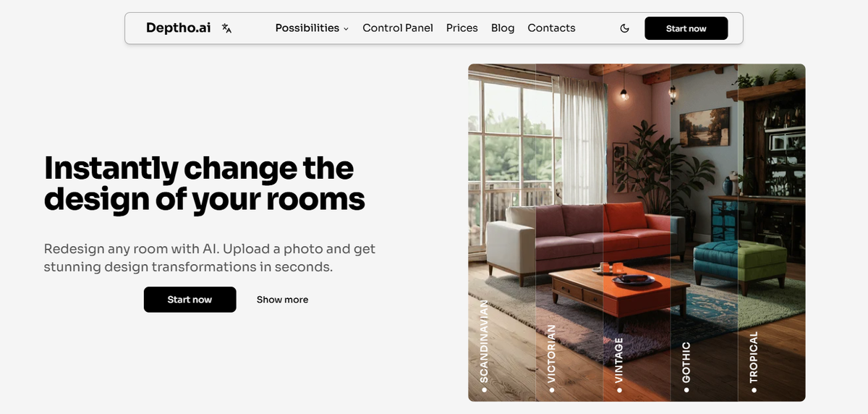Click the chevron next to Possibilities
Image resolution: width=868 pixels, height=414 pixels.
pyautogui.click(x=346, y=29)
